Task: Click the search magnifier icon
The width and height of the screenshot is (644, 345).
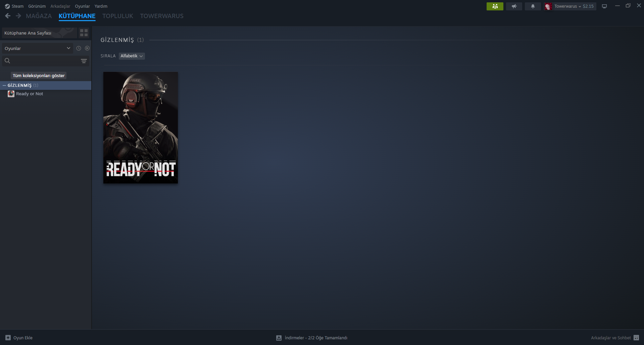Action: [7, 61]
